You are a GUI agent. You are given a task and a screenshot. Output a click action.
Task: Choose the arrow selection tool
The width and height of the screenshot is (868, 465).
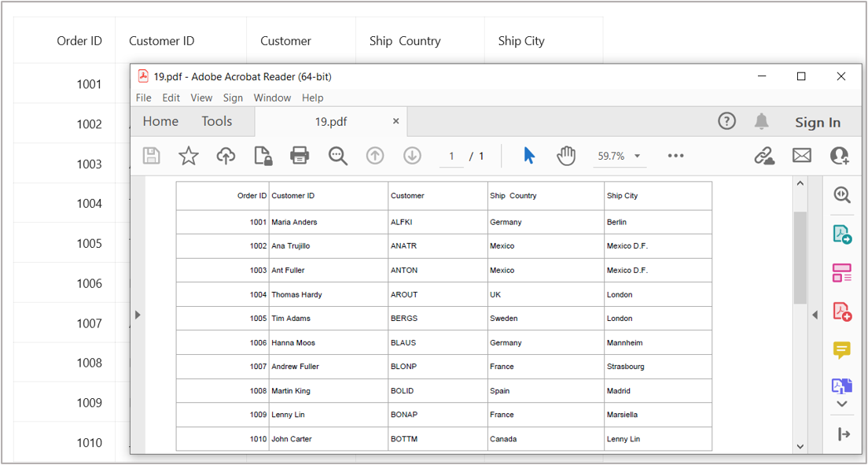[529, 156]
